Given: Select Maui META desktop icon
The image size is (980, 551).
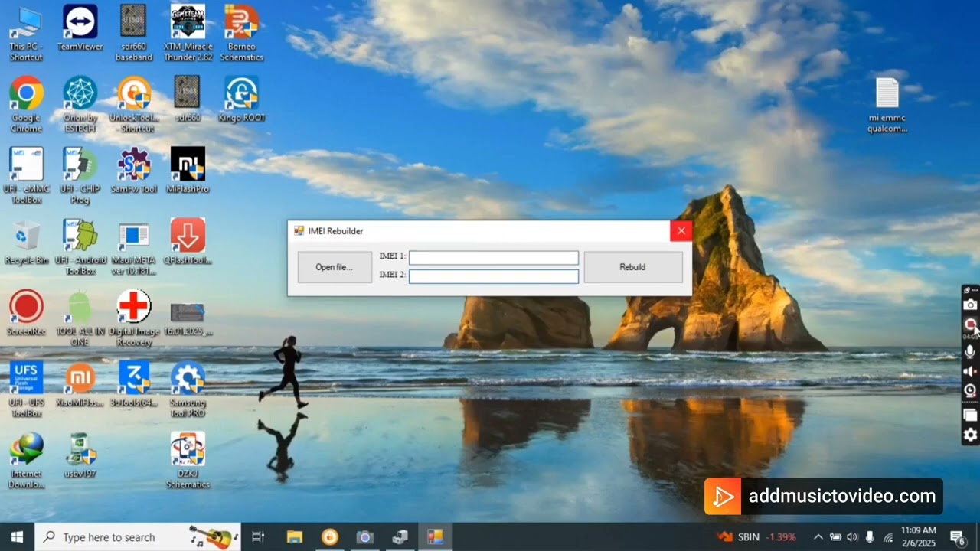Looking at the screenshot, I should [134, 247].
